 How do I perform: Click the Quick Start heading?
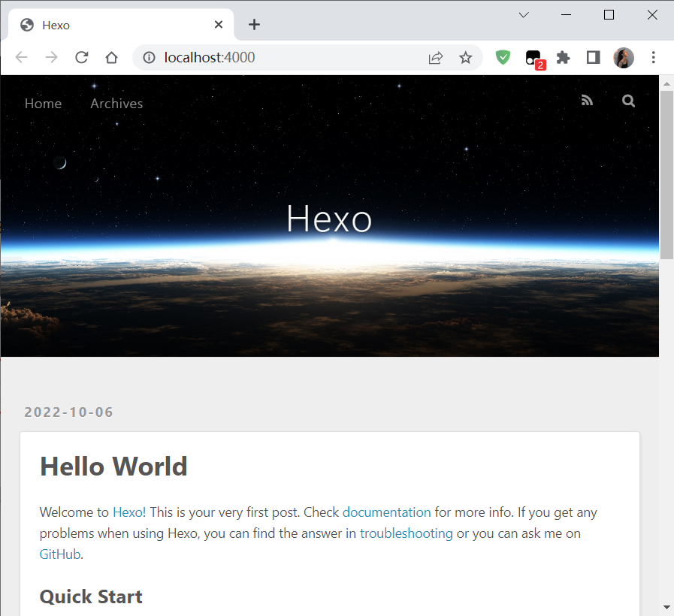coord(91,596)
